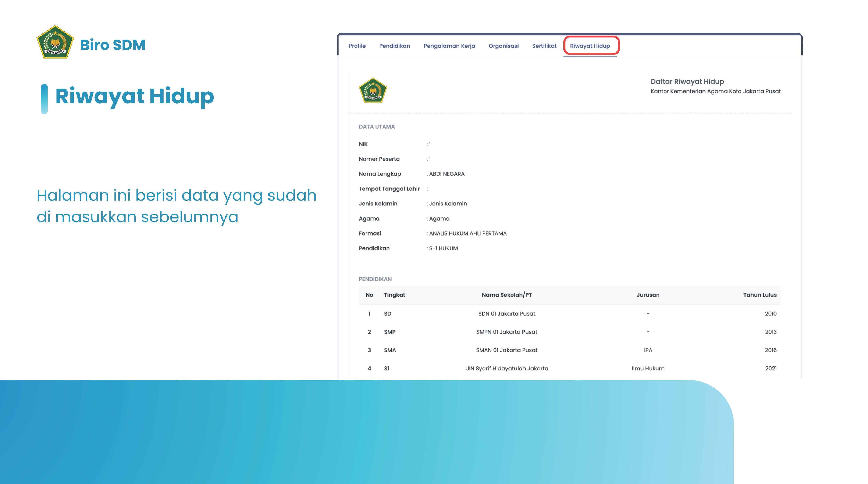Click graduation year 2010
Image resolution: width=868 pixels, height=484 pixels.
[771, 314]
